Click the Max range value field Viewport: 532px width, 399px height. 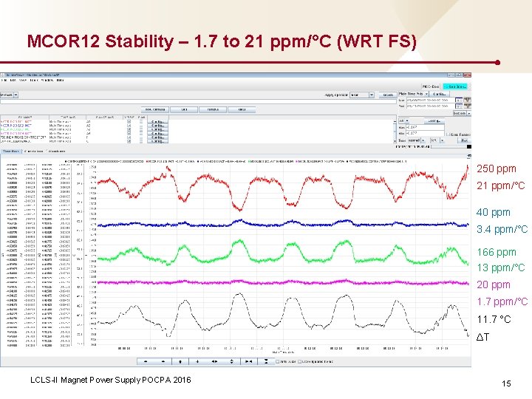point(425,127)
